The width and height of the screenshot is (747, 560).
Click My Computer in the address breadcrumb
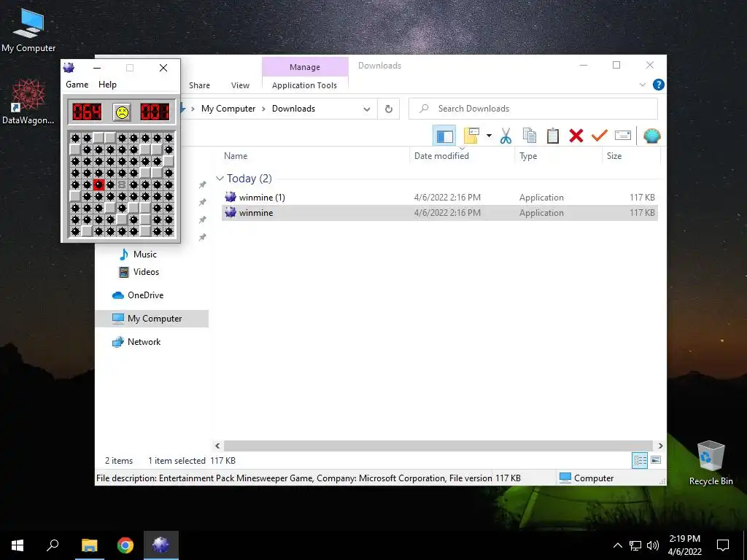tap(228, 109)
